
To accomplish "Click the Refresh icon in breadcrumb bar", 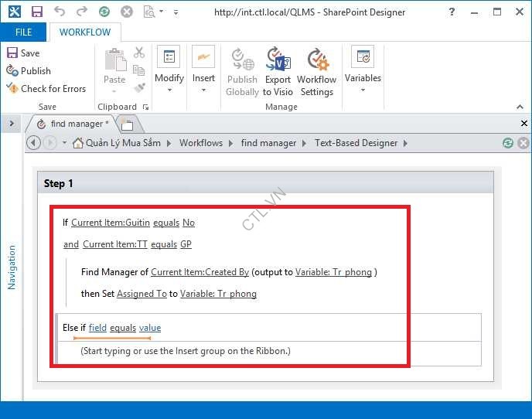I will 508,143.
